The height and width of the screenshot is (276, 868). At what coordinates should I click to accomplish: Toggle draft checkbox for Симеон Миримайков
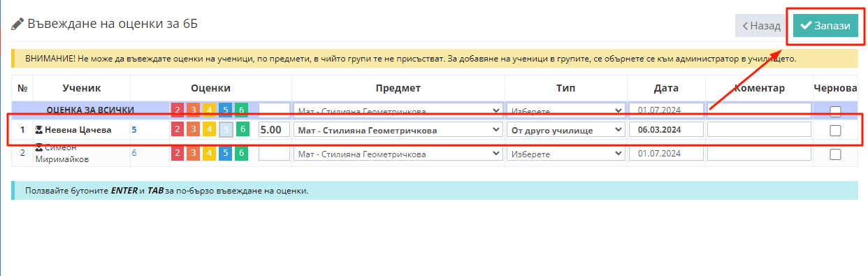(835, 154)
